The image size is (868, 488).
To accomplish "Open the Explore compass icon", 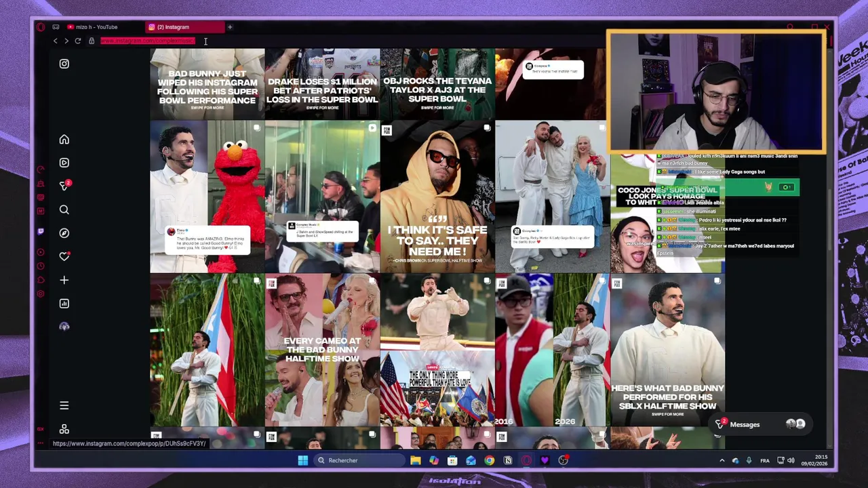I will (64, 233).
